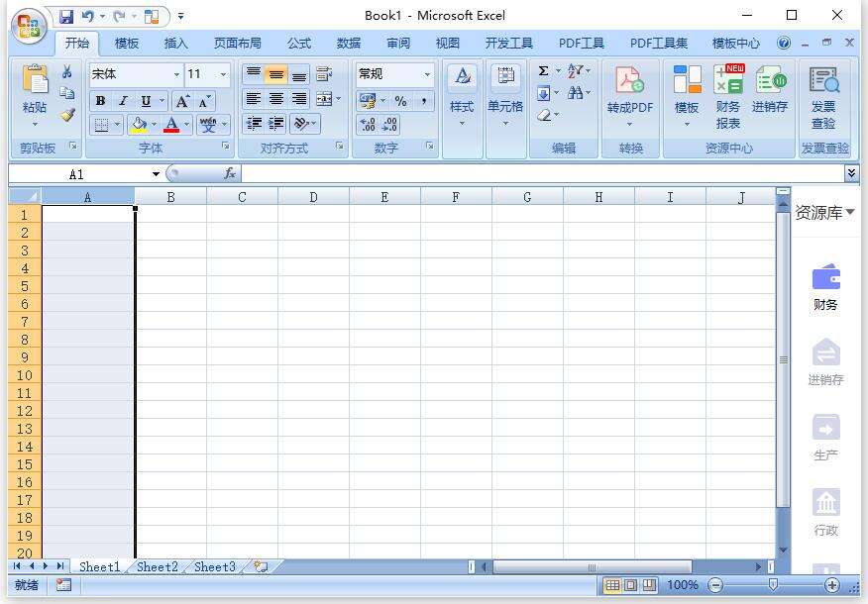Save the workbook using quick access icon
Screen dimensions: 868x604
coord(66,16)
